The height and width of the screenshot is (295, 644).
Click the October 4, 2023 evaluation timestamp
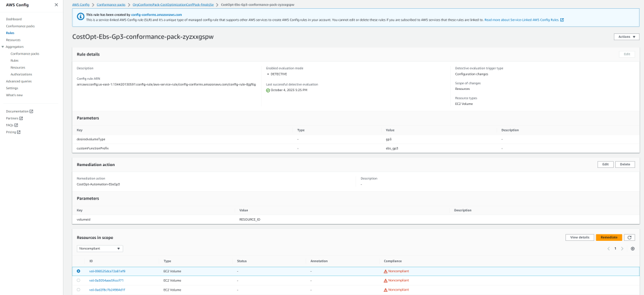click(289, 91)
